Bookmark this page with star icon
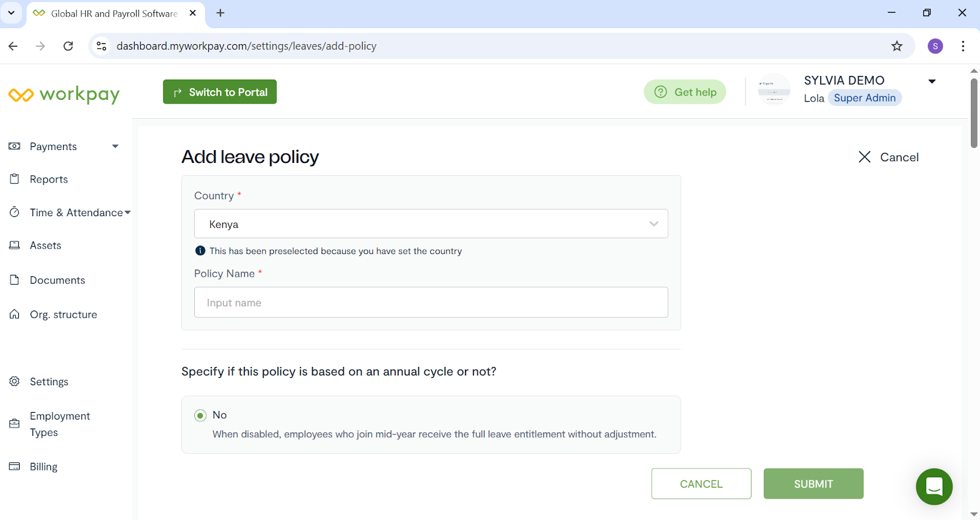The width and height of the screenshot is (980, 520). point(897,46)
